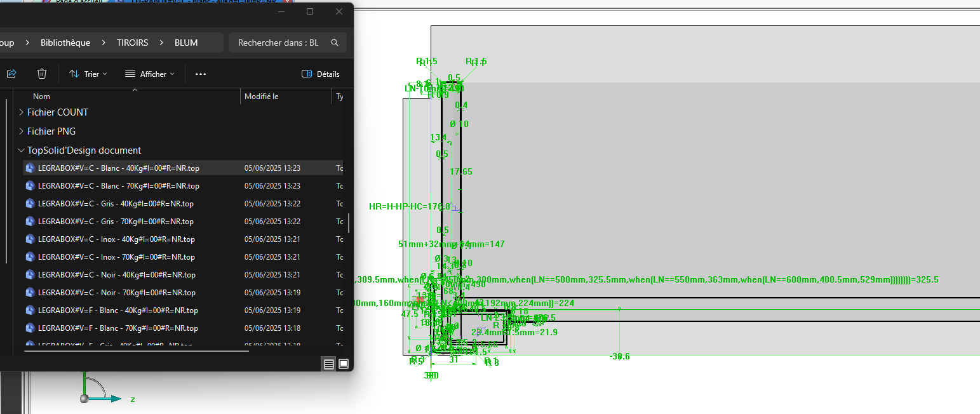This screenshot has width=980, height=414.
Task: Click the Share icon in Explorer toolbar
Action: point(11,74)
